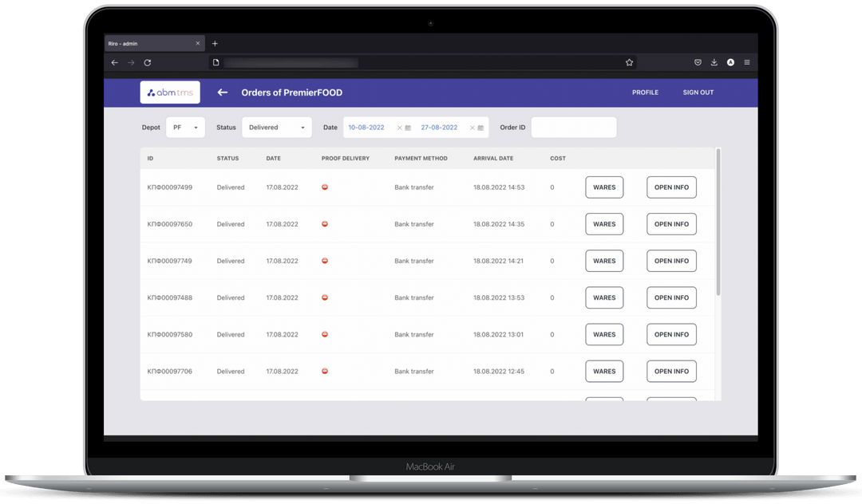Open the calendar for the end date
The image size is (862, 504).
[480, 128]
